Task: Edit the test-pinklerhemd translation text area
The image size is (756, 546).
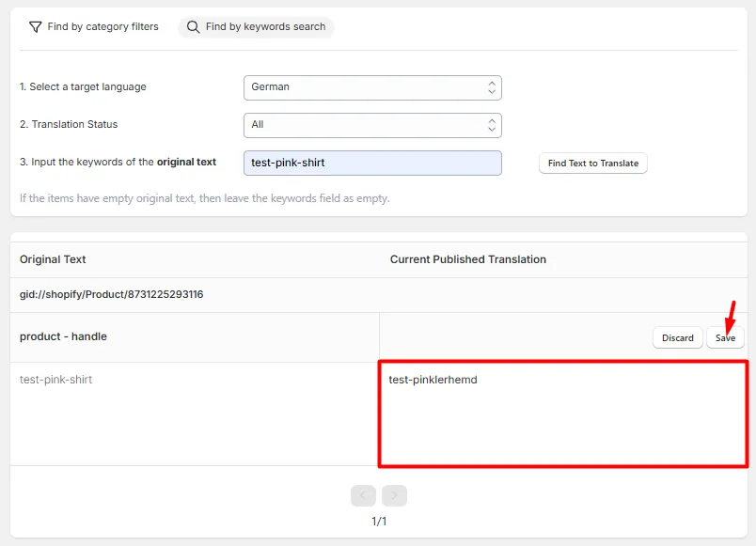Action: click(x=563, y=413)
